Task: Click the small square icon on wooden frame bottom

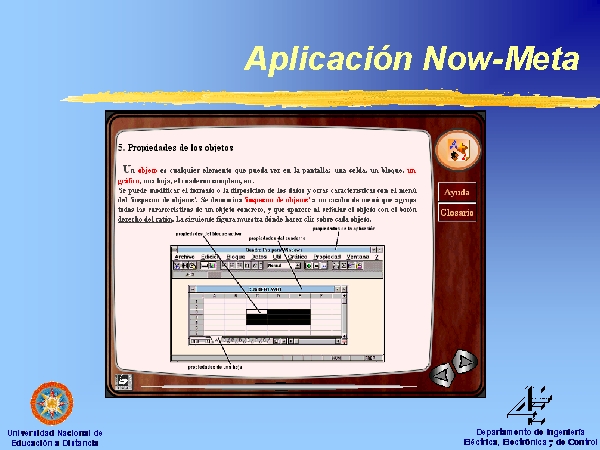Action: tap(123, 382)
